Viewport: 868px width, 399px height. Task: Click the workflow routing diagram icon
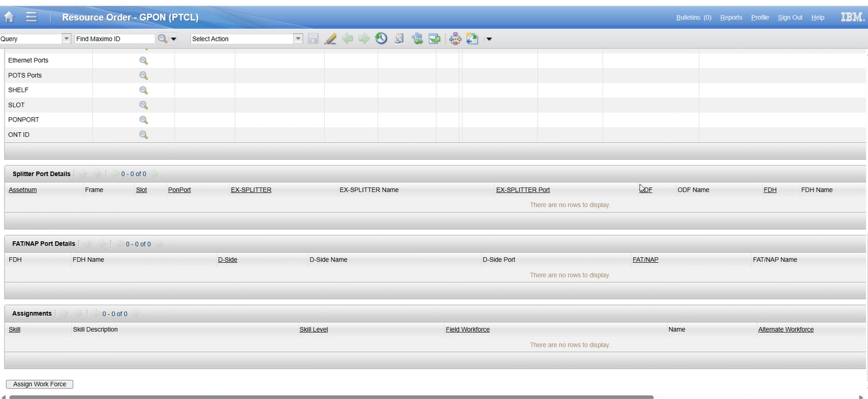point(455,39)
